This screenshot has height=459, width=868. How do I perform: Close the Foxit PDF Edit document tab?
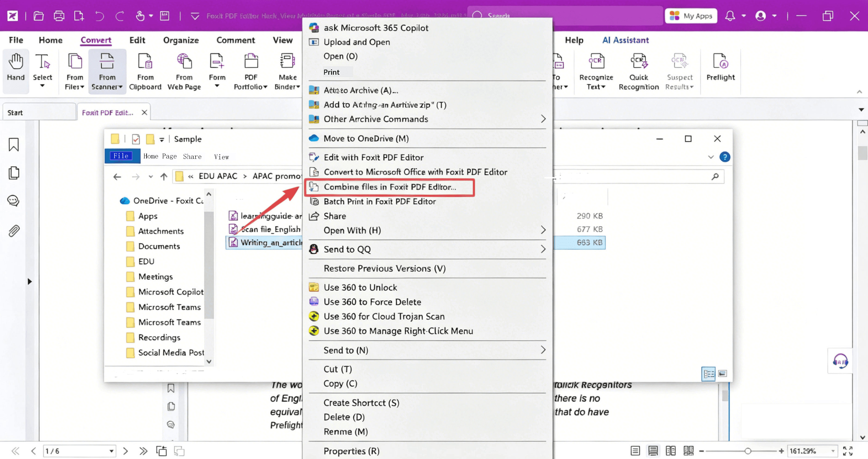(144, 112)
